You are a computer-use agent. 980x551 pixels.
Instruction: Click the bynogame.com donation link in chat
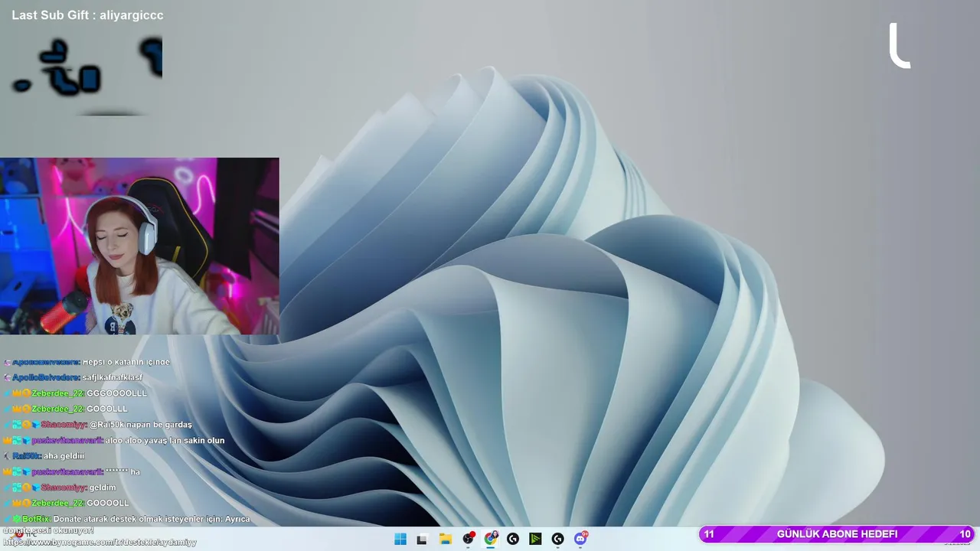tap(100, 542)
